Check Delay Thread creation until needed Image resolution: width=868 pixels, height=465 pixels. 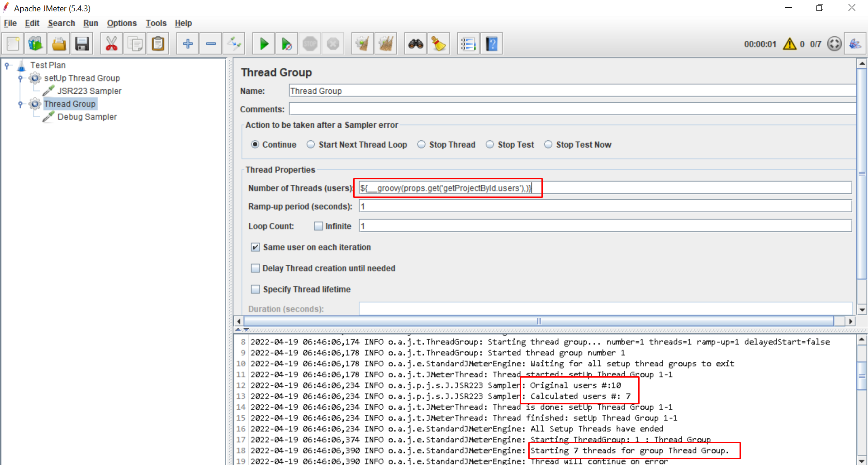[256, 268]
